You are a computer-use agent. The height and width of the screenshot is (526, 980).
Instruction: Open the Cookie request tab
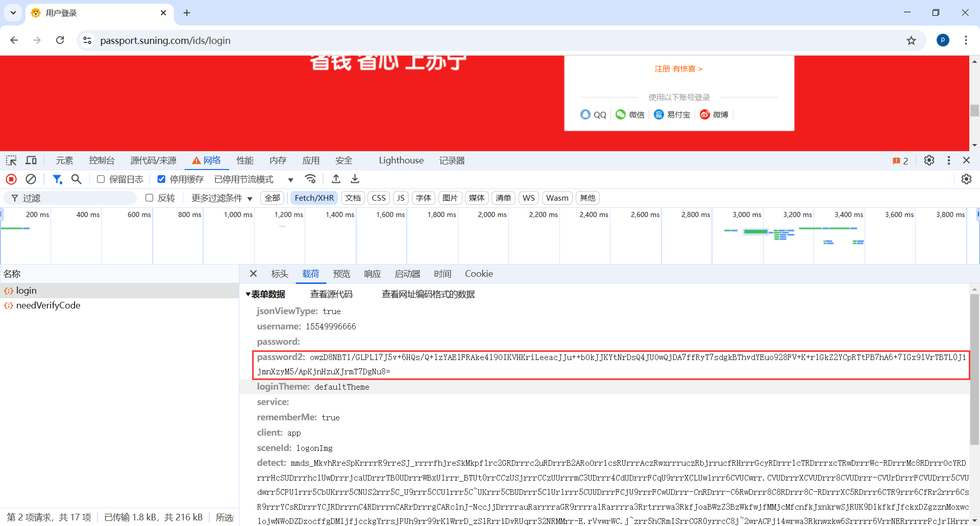click(479, 274)
